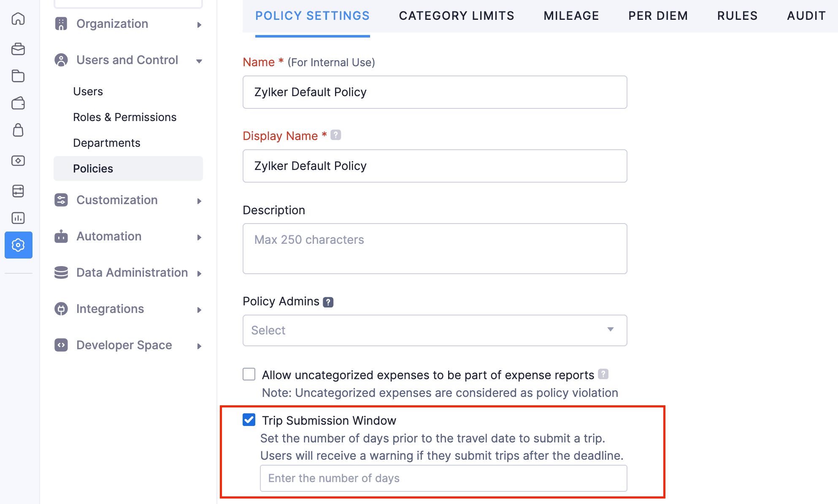Click the blue Settings gear icon
Screen dimensions: 838x504
[18, 245]
